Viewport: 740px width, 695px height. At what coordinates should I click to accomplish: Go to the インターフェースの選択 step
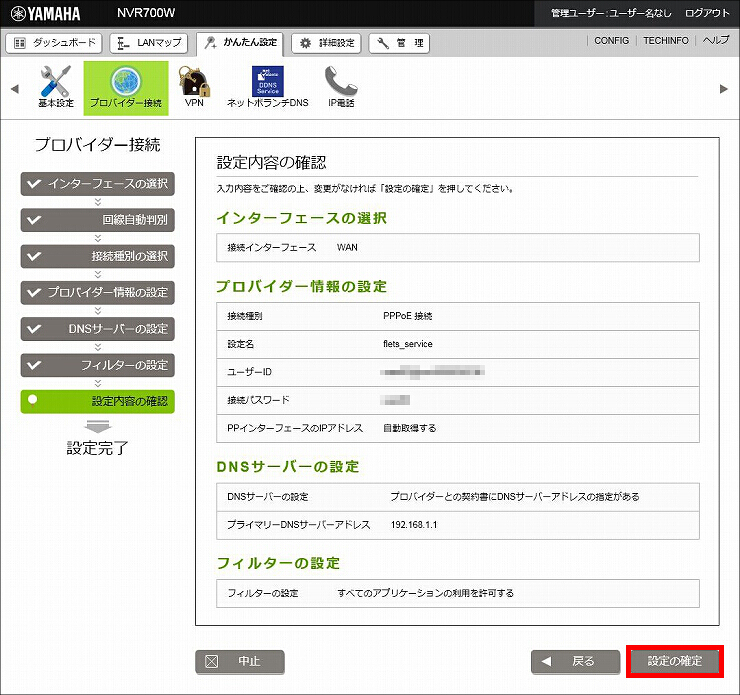tap(98, 184)
